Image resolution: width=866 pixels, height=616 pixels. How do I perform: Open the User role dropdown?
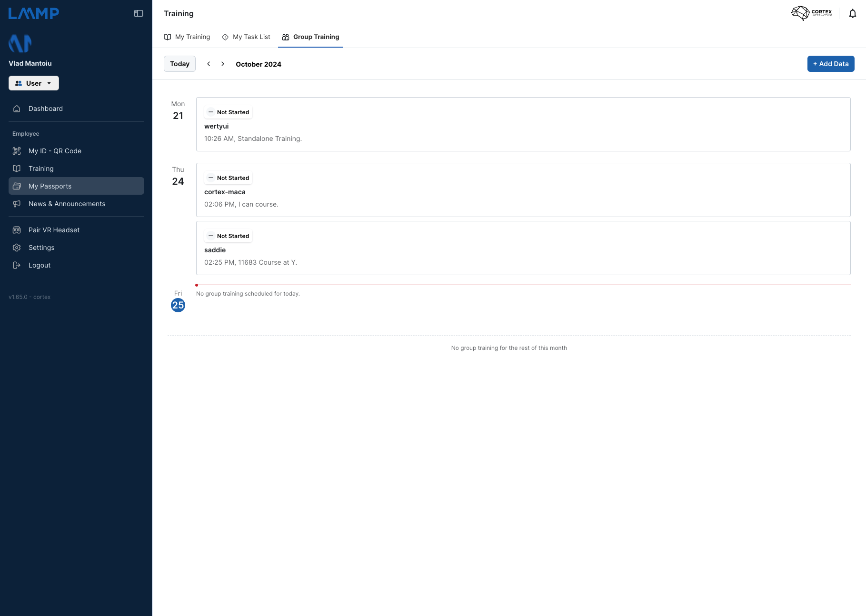coord(34,83)
